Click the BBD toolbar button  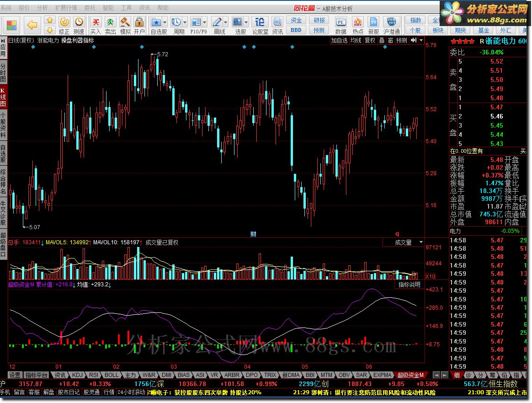click(296, 30)
